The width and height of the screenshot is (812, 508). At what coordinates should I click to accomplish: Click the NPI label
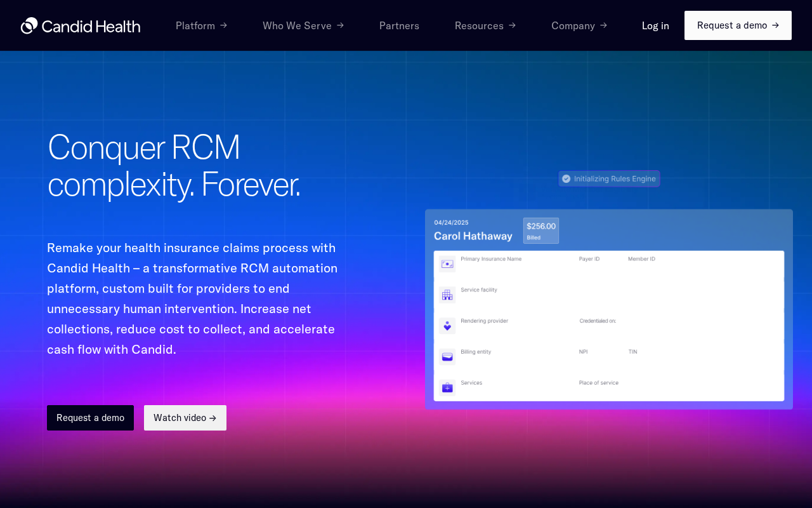(x=583, y=352)
